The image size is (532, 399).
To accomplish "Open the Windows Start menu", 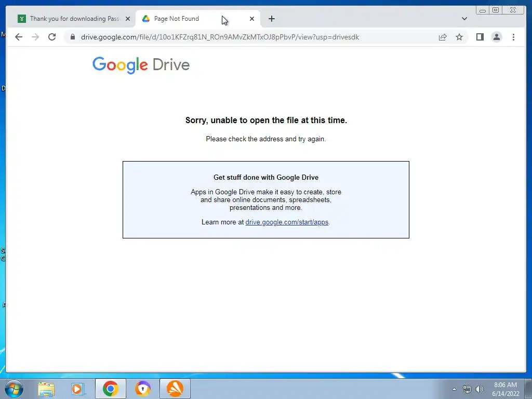I will [x=14, y=389].
